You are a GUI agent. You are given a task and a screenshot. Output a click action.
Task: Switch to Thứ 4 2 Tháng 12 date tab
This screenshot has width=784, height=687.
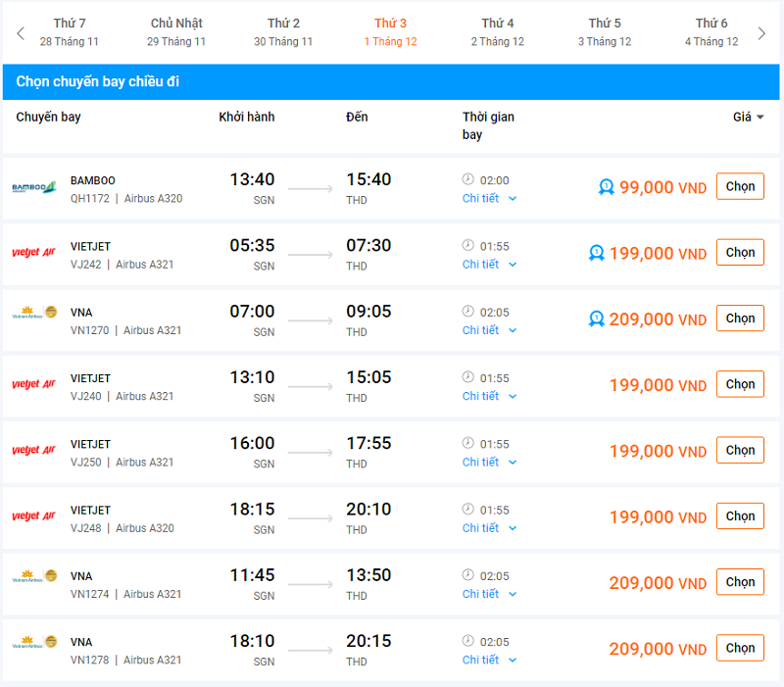pos(497,32)
